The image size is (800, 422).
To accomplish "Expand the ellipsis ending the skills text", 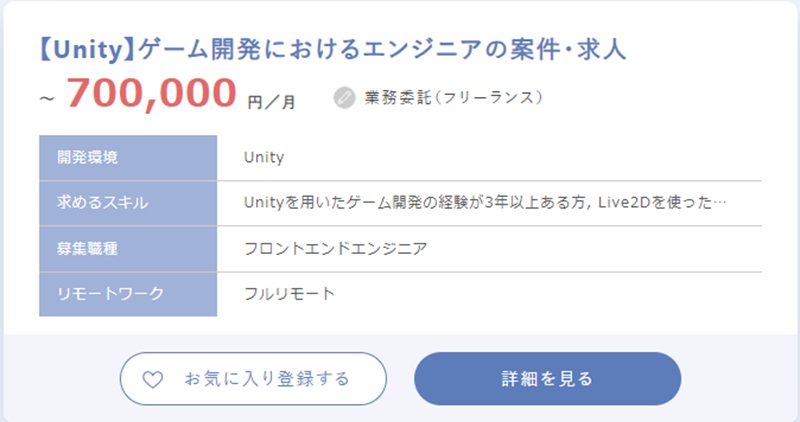I will [719, 203].
